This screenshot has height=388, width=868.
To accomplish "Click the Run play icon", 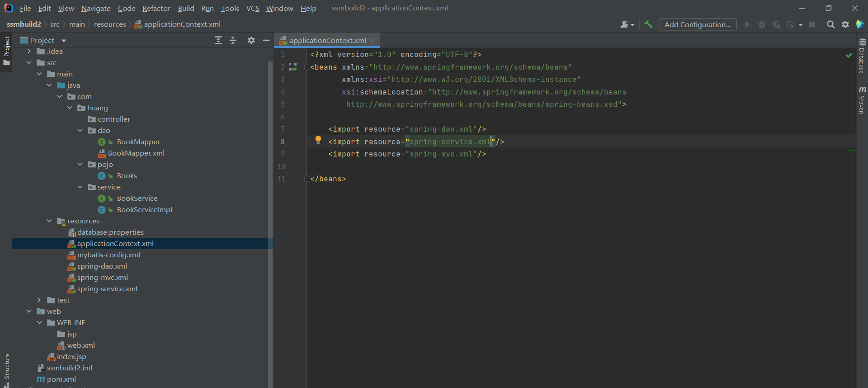I will pos(747,24).
